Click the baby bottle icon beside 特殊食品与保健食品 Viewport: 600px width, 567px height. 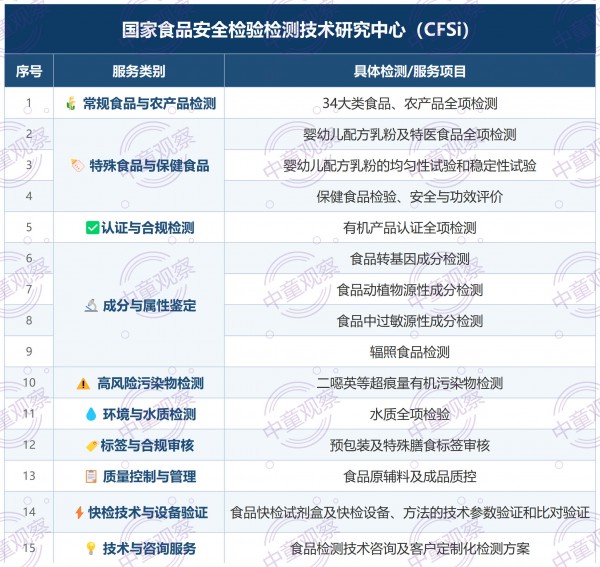(77, 165)
